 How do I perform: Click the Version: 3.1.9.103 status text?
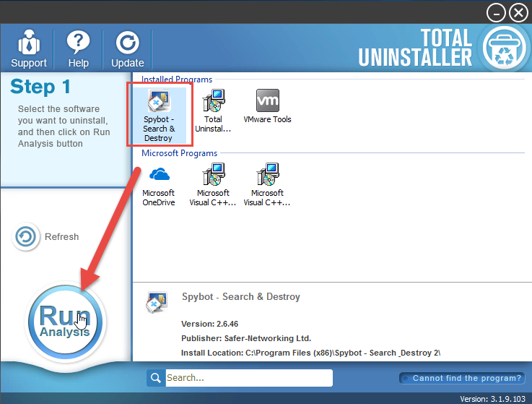492,399
